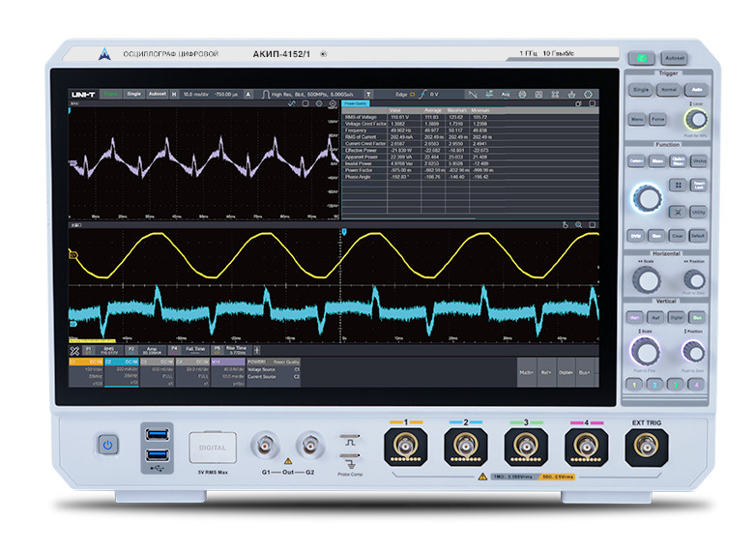The image size is (756, 550).
Task: Toggle the on-screen Single acquisition button
Action: 133,94
